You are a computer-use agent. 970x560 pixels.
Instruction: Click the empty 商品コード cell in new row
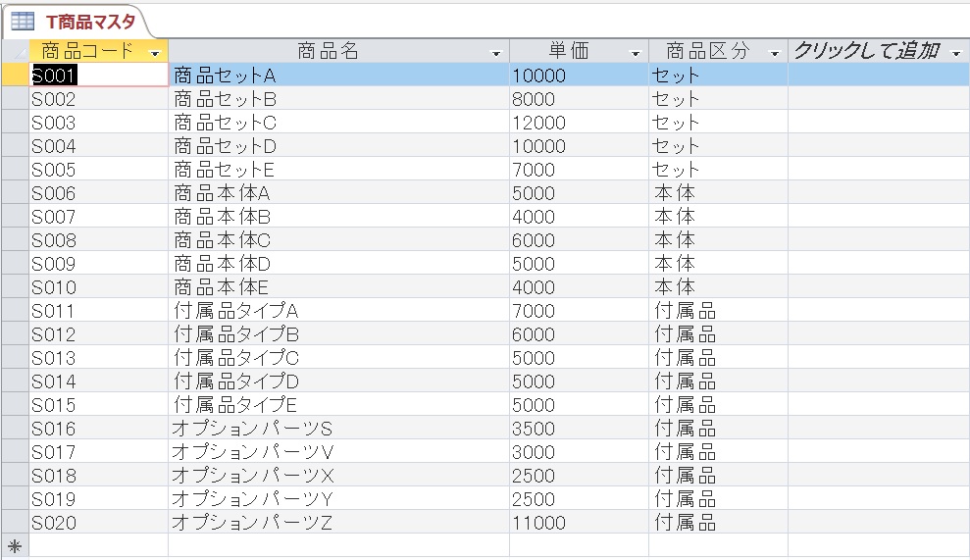click(x=98, y=546)
